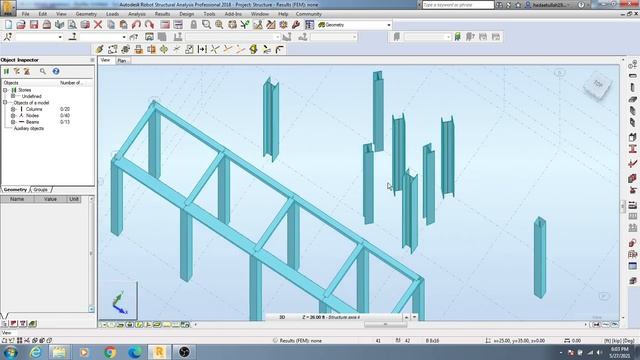Viewport: 640px width, 360px height.
Task: Click the Auxiliary objects tree item
Action: 29,129
